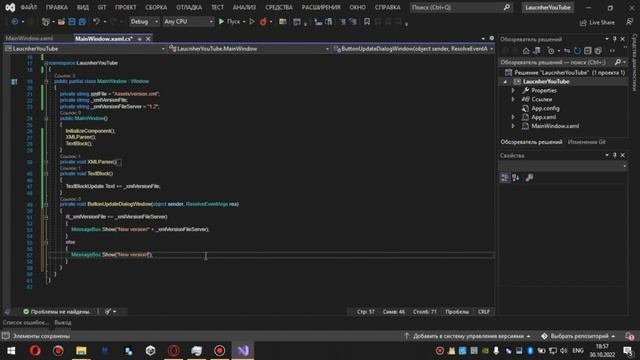Click the CRLF line ending indicator

tap(484, 312)
